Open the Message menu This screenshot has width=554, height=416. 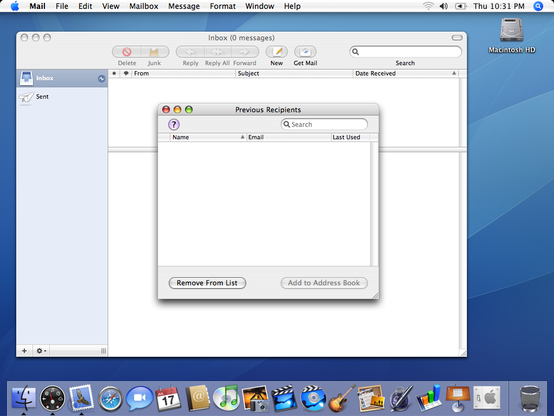184,6
